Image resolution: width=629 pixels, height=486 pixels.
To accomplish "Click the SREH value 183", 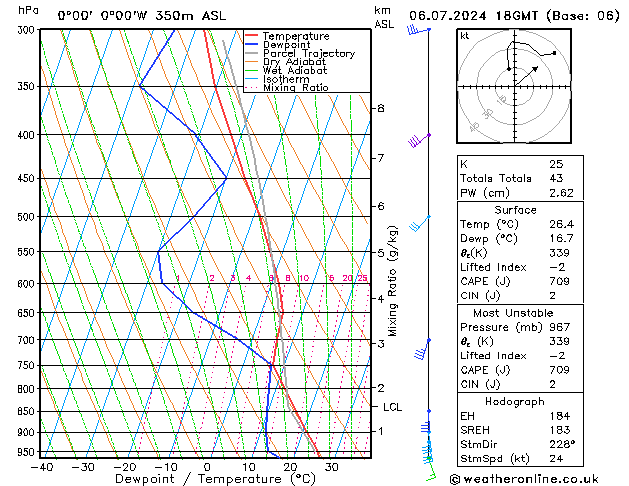I will point(560,430).
